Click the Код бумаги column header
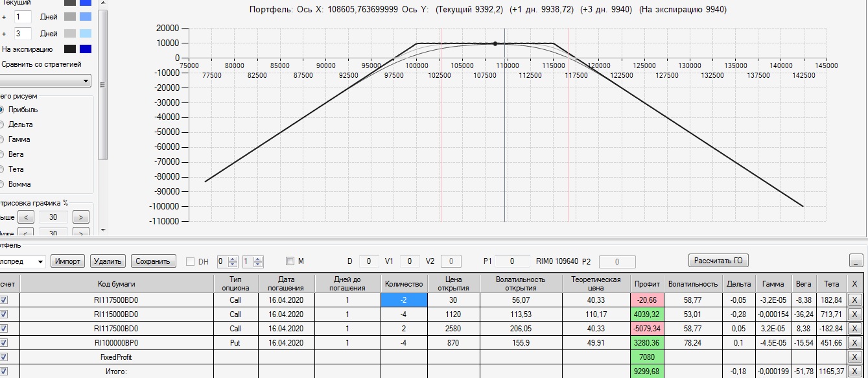The height and width of the screenshot is (378, 868). [x=117, y=284]
